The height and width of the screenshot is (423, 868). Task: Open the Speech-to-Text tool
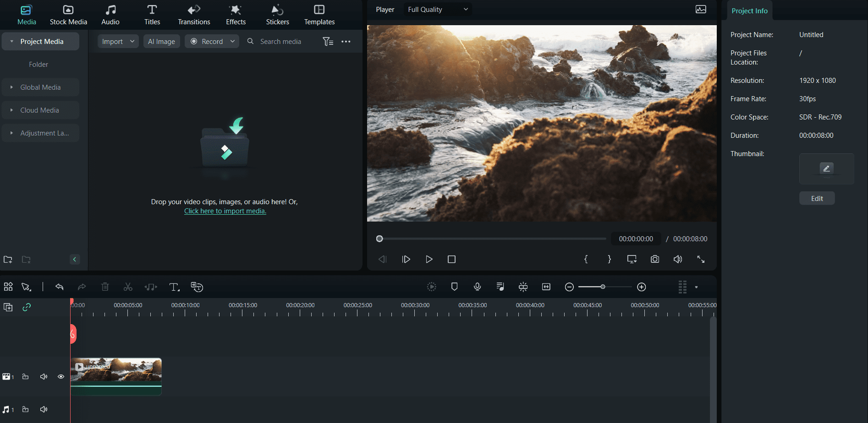pyautogui.click(x=197, y=287)
